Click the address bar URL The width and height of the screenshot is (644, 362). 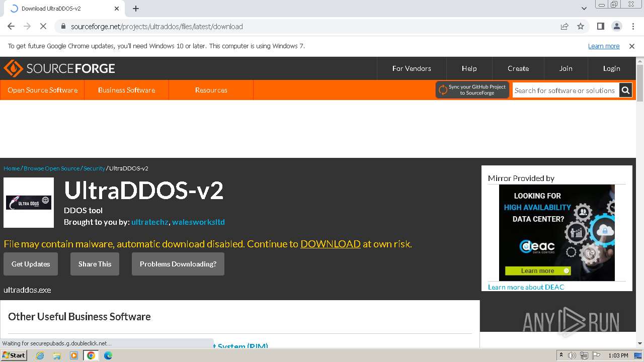pos(157,26)
